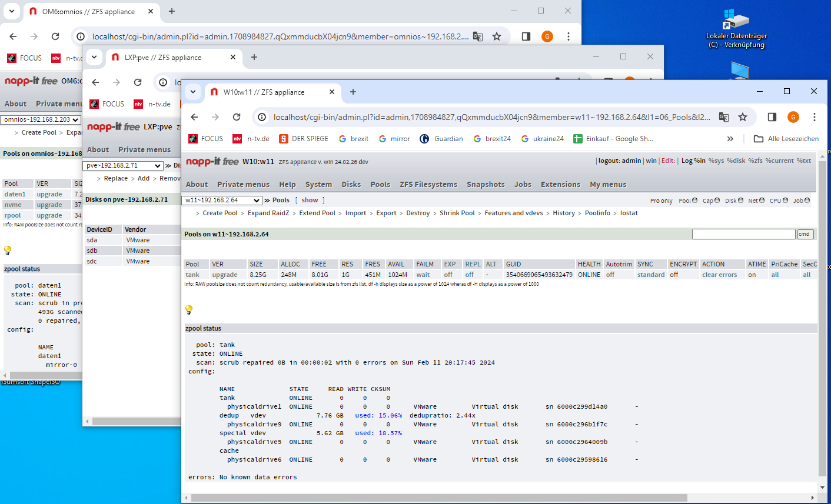Toggle the CPU monitor indicator
831x504 pixels.
785,201
